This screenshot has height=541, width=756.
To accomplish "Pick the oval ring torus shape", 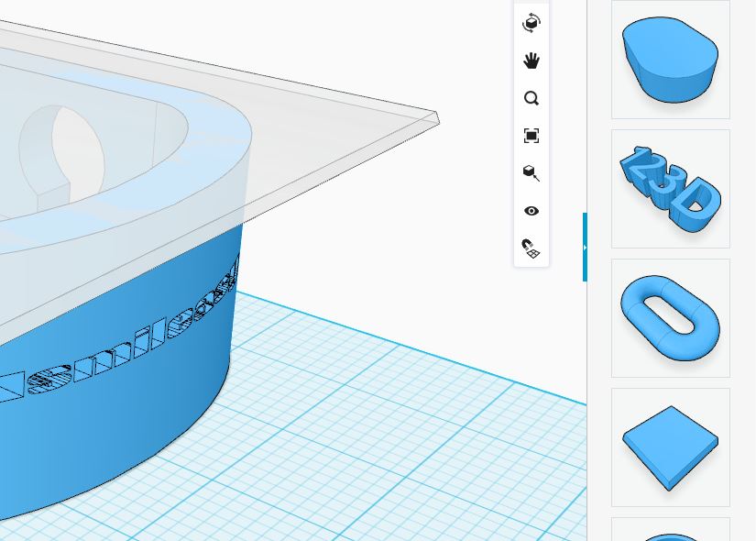I will (x=671, y=318).
